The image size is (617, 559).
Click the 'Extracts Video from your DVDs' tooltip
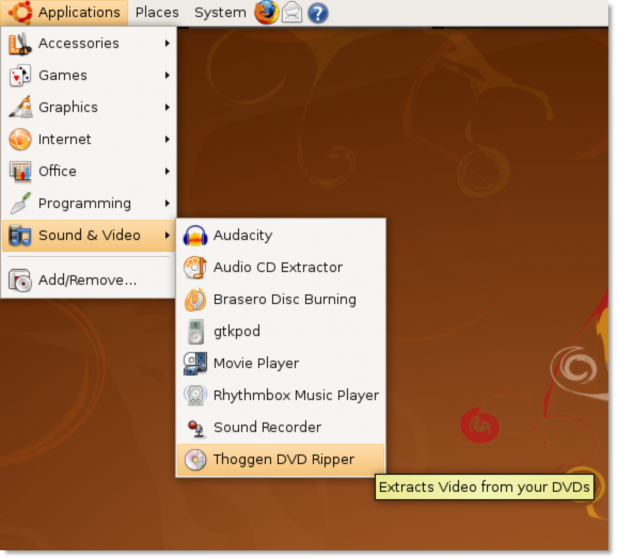coord(484,487)
